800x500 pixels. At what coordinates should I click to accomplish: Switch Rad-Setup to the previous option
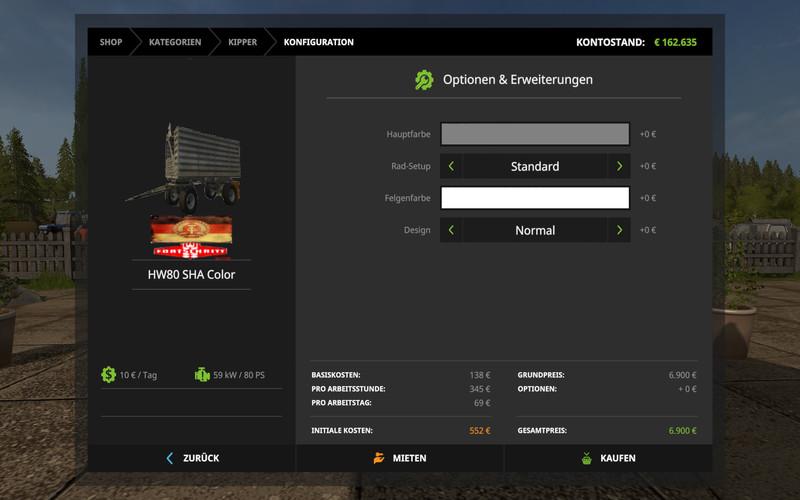click(451, 166)
